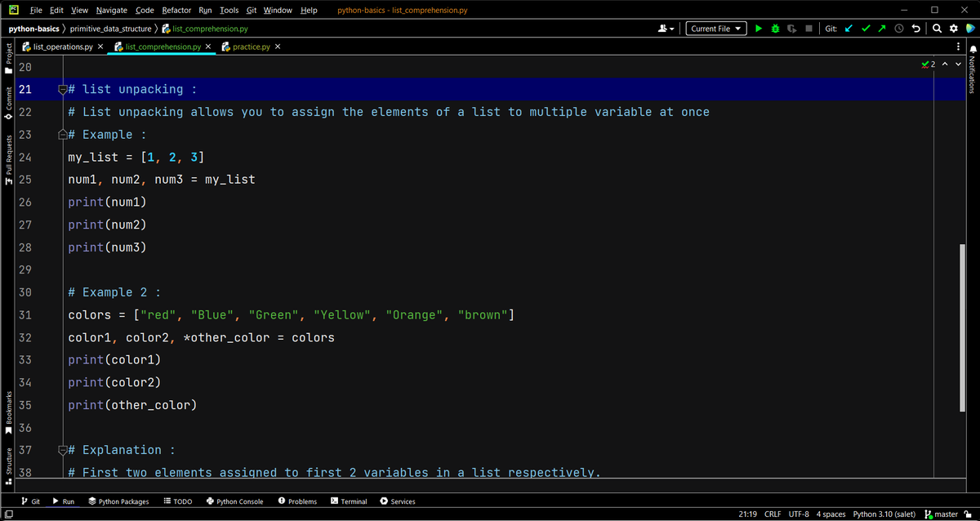
Task: Open the Terminal tool window
Action: coord(354,501)
